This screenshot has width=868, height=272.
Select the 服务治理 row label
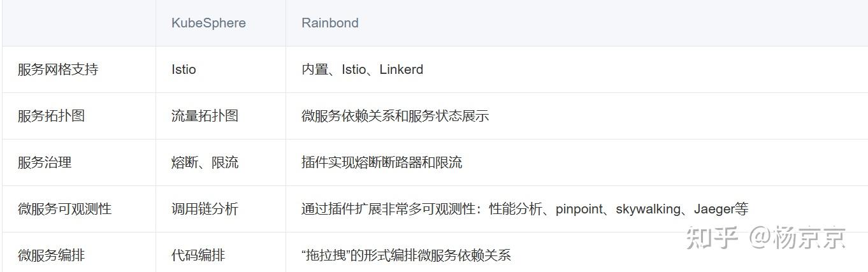[x=45, y=162]
